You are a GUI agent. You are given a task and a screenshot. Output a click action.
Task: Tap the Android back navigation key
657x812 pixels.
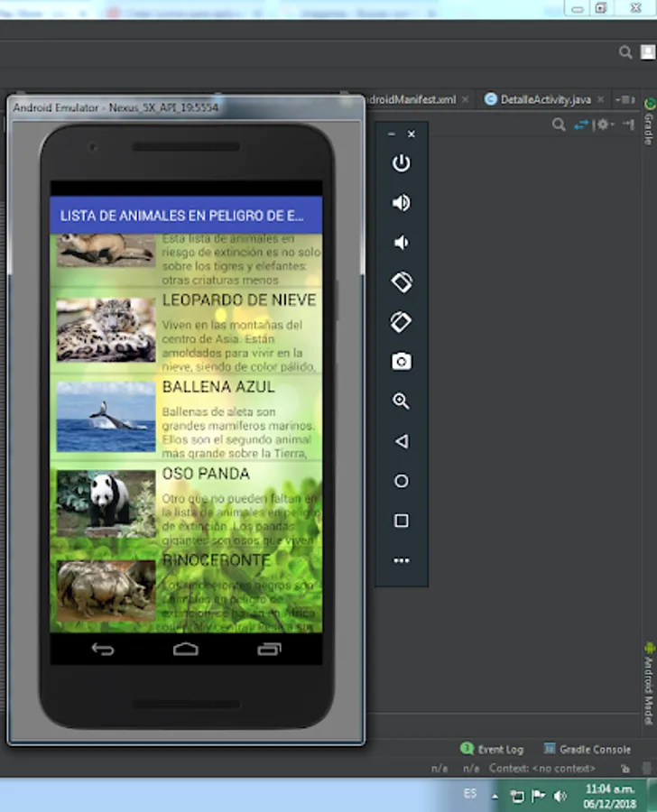[103, 650]
